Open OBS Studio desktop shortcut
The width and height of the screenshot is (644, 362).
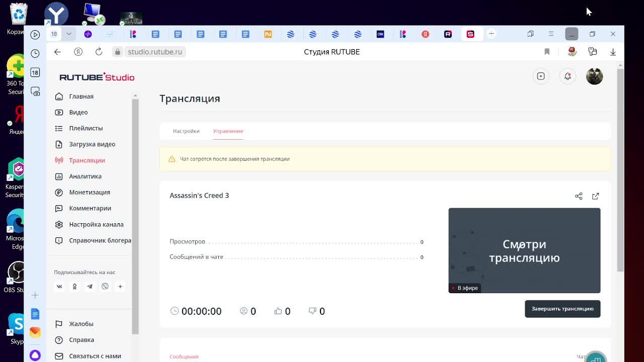click(15, 277)
